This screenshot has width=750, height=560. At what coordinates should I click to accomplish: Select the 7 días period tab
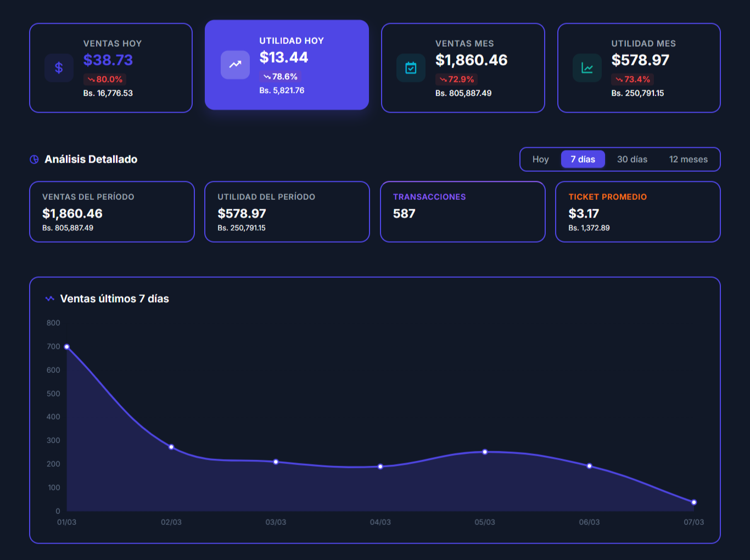(x=583, y=159)
